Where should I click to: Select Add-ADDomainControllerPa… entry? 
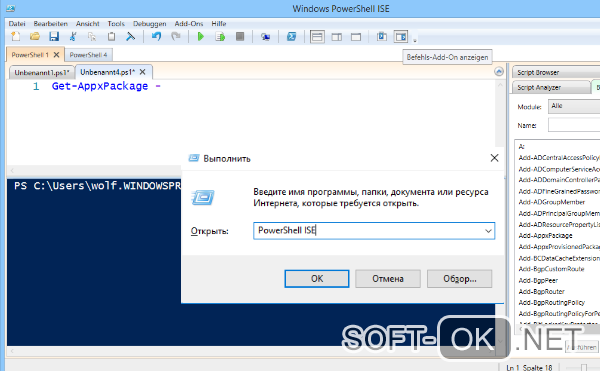pyautogui.click(x=559, y=180)
